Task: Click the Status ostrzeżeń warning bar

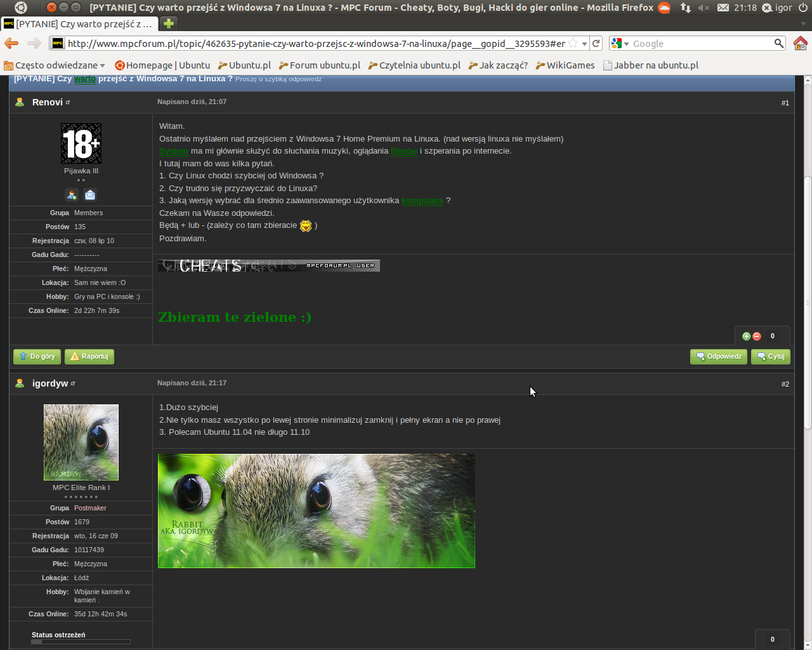Action: click(81, 642)
